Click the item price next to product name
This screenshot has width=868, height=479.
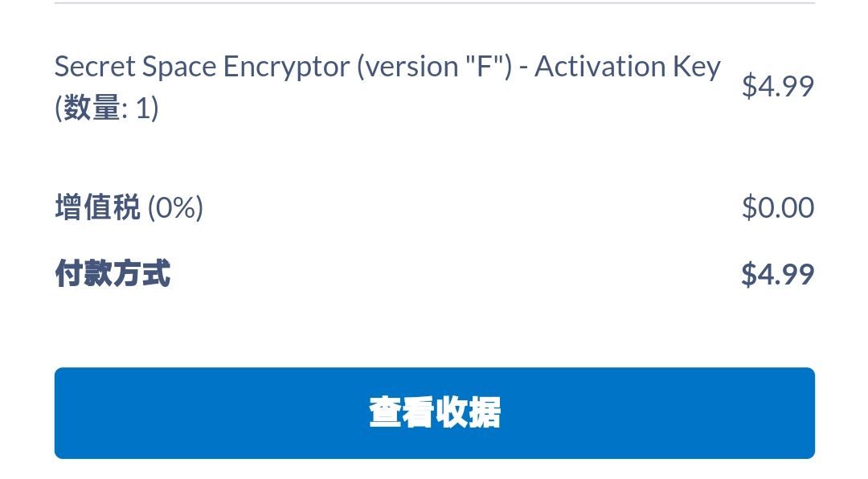point(777,86)
